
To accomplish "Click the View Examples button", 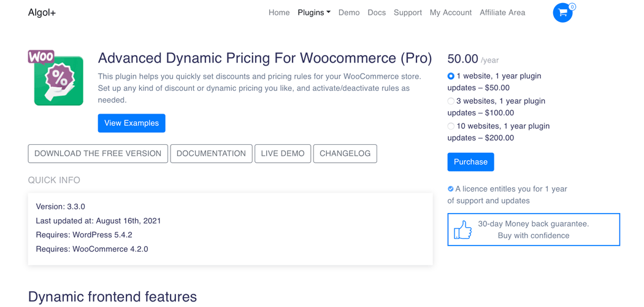I will point(131,123).
